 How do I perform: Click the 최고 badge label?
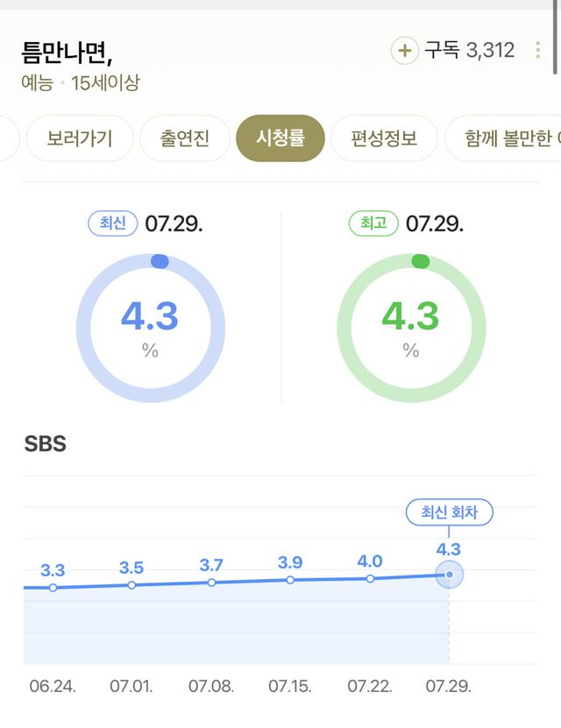[x=373, y=223]
